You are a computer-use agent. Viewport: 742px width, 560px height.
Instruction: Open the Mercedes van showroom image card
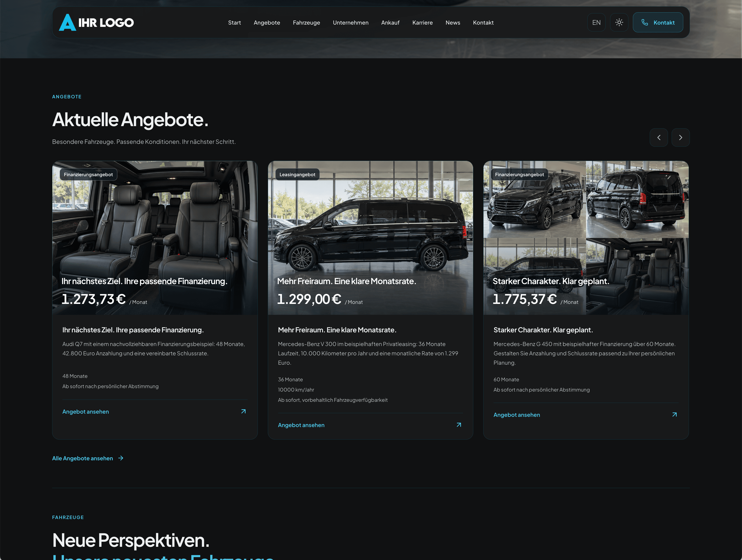coord(370,238)
